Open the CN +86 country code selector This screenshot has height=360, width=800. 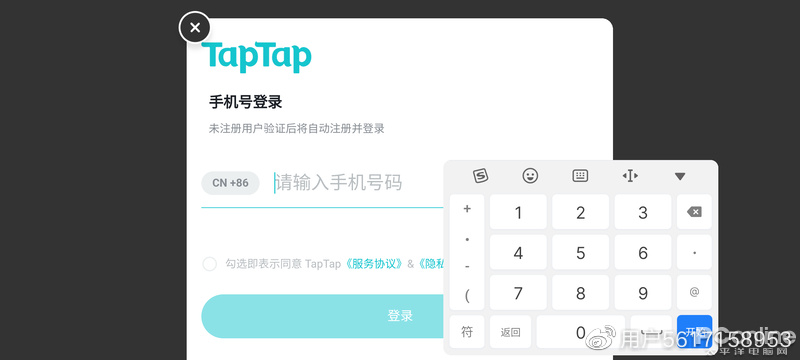tap(231, 183)
